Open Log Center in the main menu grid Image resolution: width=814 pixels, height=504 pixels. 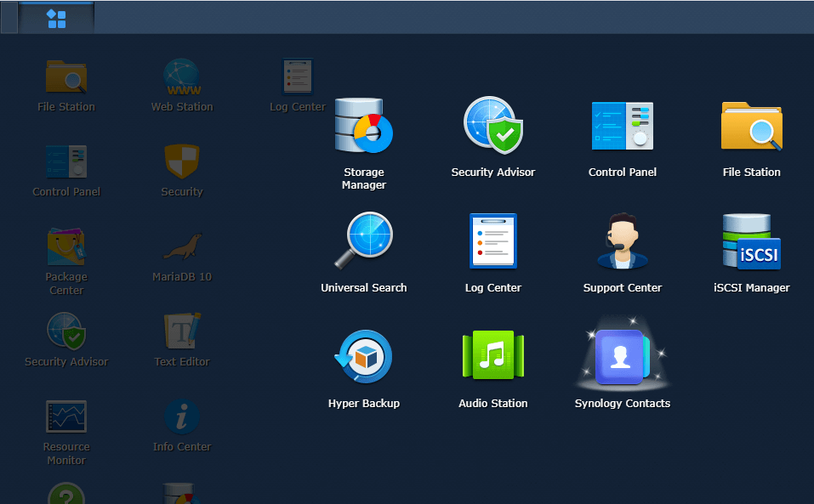coord(492,241)
